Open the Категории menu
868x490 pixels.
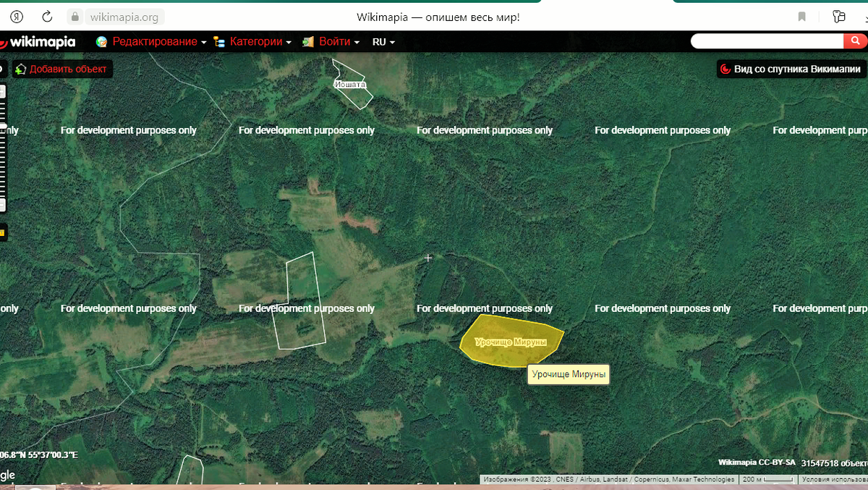[x=255, y=41]
